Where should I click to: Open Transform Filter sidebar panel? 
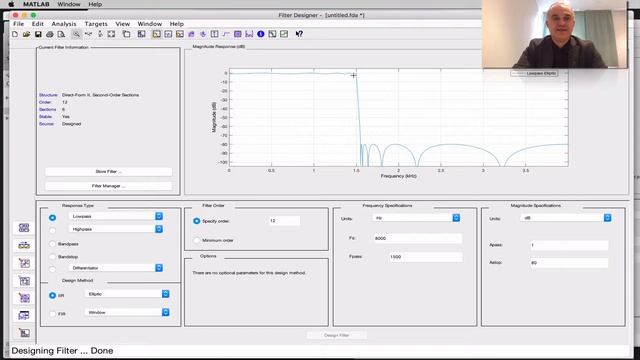point(24,245)
